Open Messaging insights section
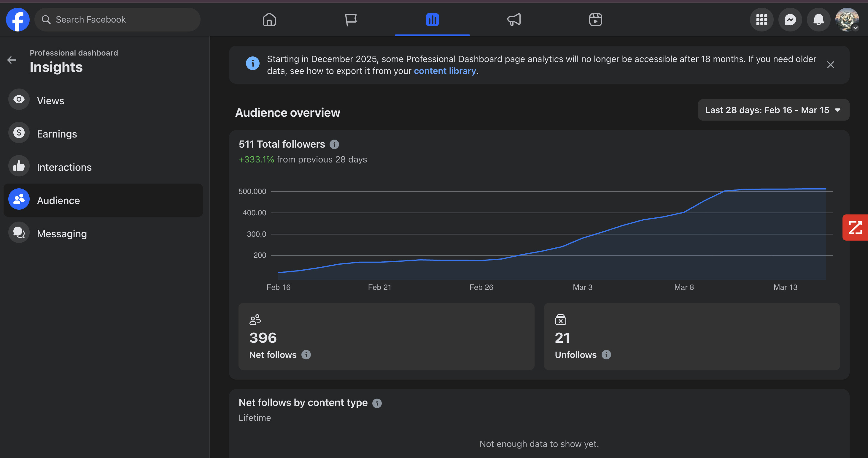This screenshot has width=868, height=458. click(x=62, y=234)
